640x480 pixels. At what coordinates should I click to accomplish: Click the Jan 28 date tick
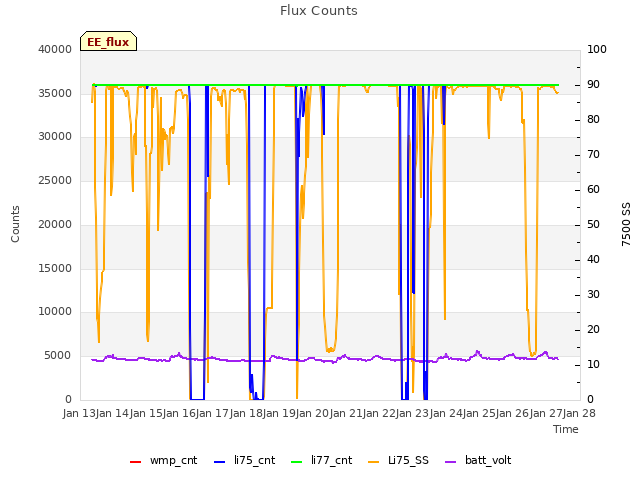coord(579,413)
